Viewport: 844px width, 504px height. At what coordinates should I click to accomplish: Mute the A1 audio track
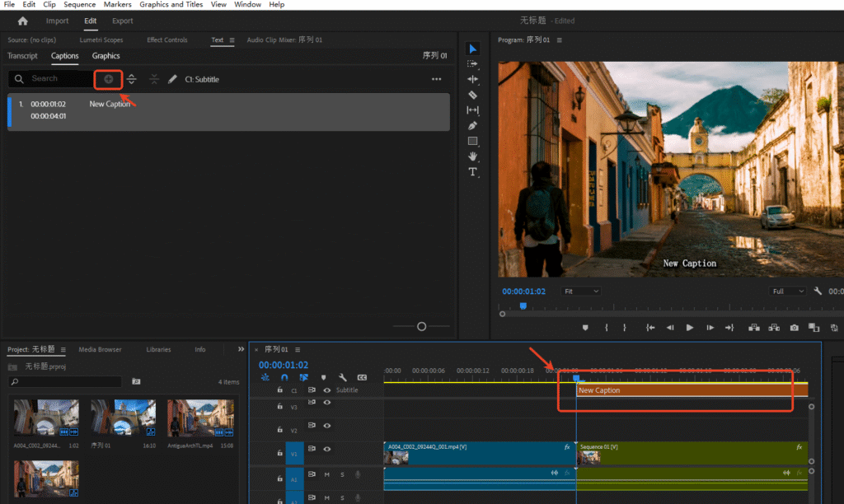coord(327,474)
